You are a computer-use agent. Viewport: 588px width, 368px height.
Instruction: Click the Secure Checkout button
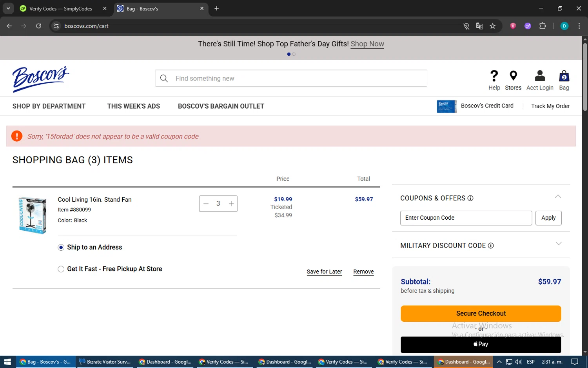[481, 313]
